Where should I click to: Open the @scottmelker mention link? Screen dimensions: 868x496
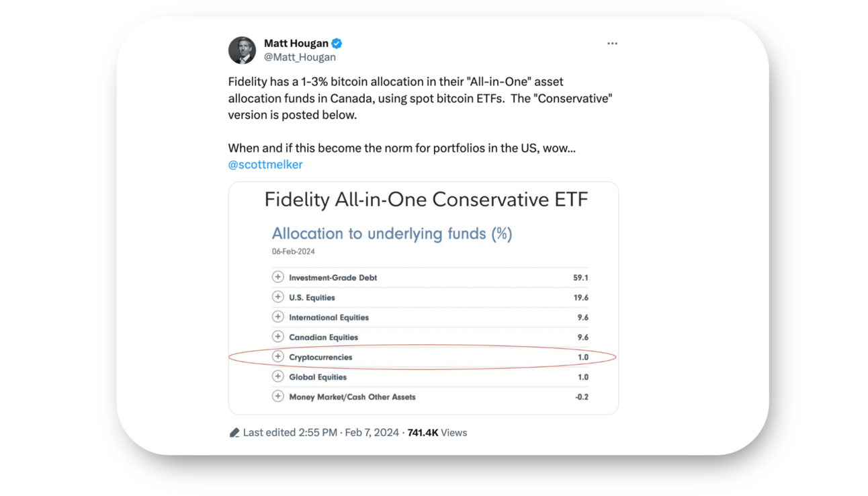click(265, 165)
